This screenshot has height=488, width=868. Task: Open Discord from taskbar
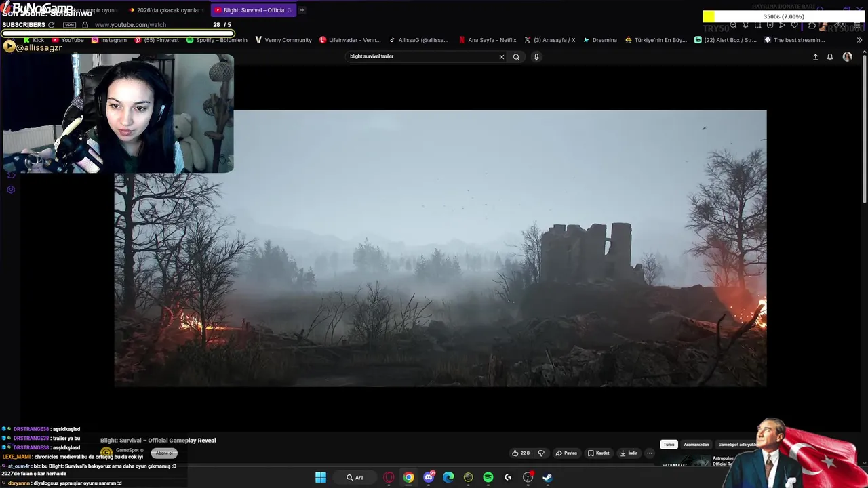tap(429, 477)
